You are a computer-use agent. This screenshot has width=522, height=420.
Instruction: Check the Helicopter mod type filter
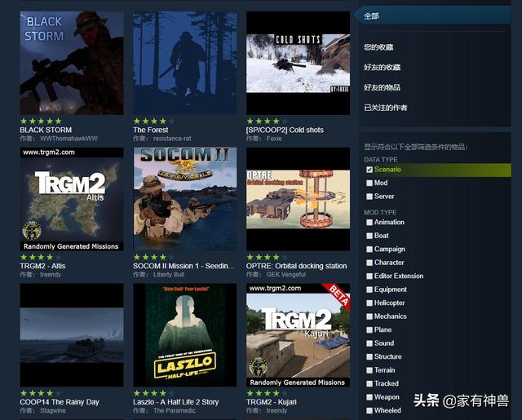[x=369, y=303]
